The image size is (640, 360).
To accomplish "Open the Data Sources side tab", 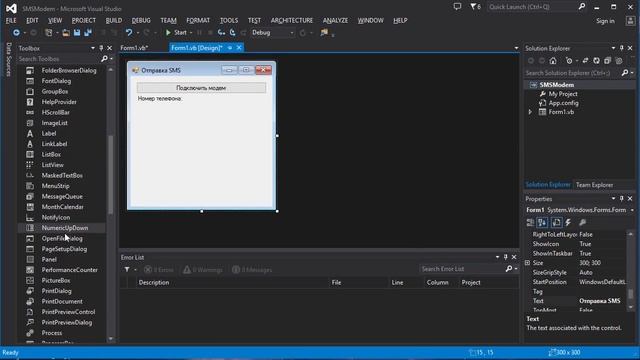I will pos(9,60).
